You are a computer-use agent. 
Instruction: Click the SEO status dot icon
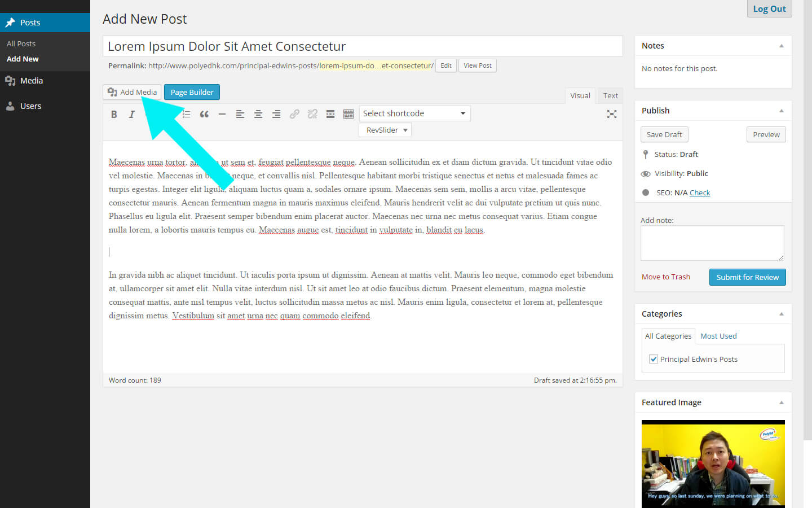click(x=646, y=192)
